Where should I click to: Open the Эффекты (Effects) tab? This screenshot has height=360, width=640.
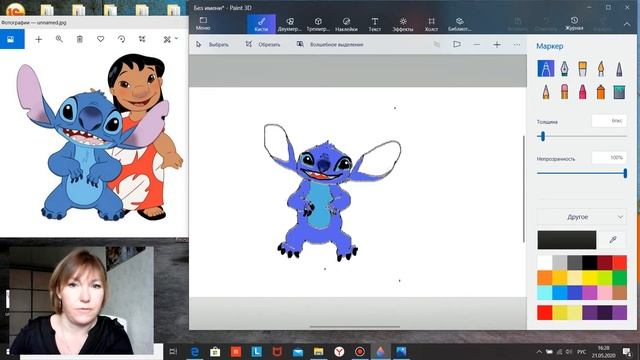(403, 24)
